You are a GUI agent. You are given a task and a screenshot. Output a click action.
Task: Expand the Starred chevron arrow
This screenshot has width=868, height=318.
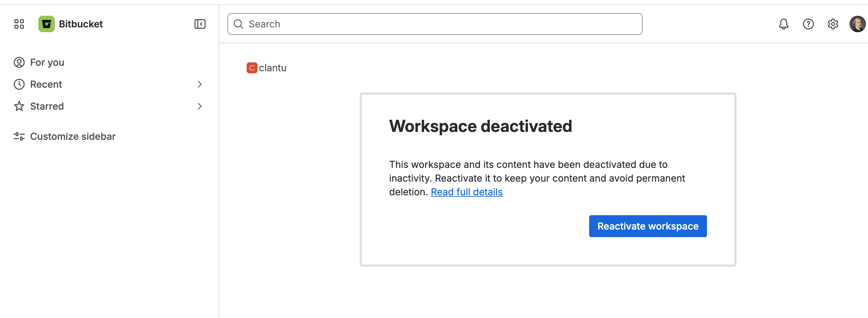click(200, 106)
